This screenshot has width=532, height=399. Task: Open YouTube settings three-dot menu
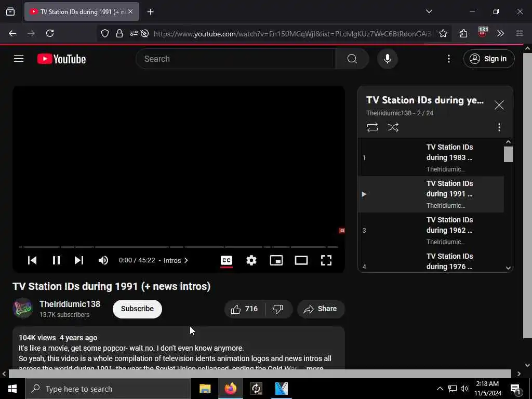tap(448, 59)
